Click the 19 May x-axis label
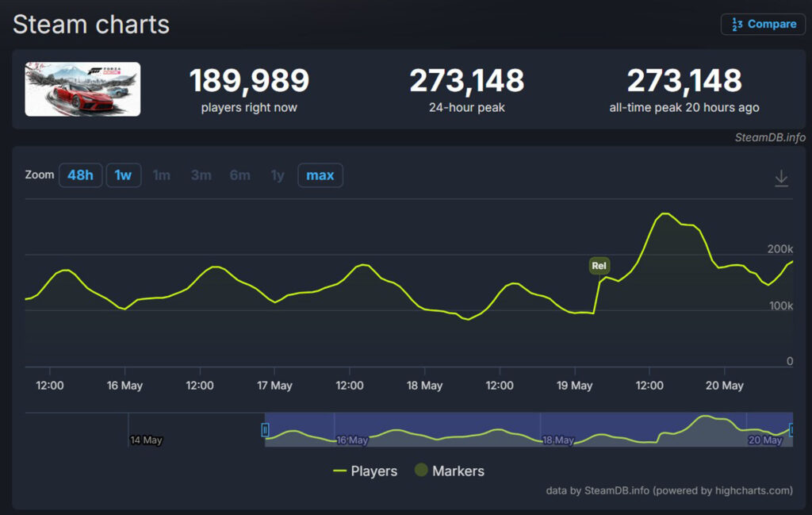The image size is (812, 515). tap(574, 386)
